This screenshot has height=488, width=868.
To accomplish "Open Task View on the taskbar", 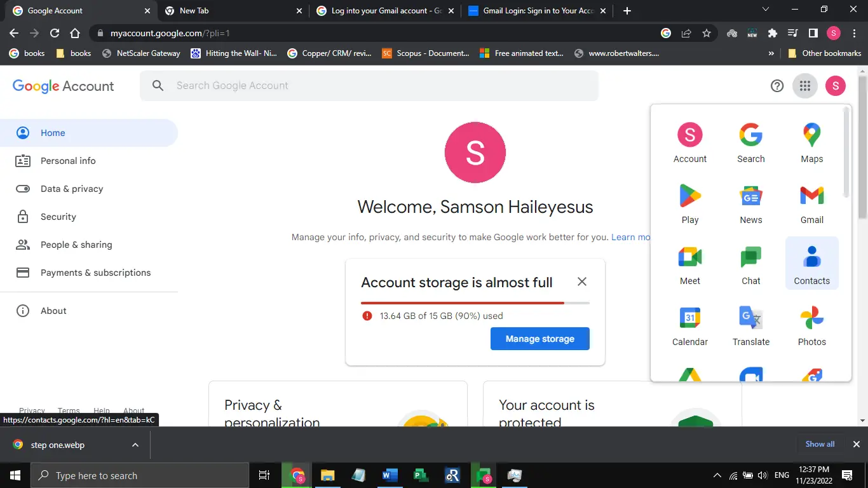I will (264, 475).
